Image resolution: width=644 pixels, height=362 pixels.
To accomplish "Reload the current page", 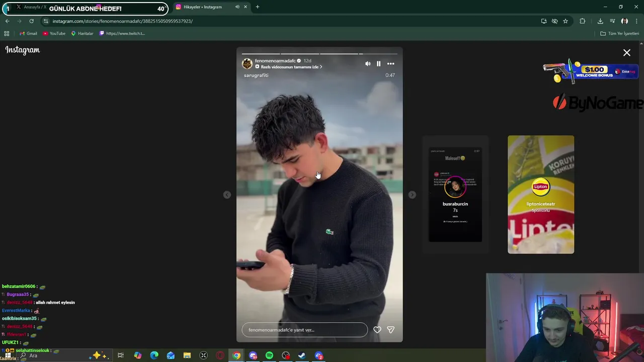I will 31,21.
